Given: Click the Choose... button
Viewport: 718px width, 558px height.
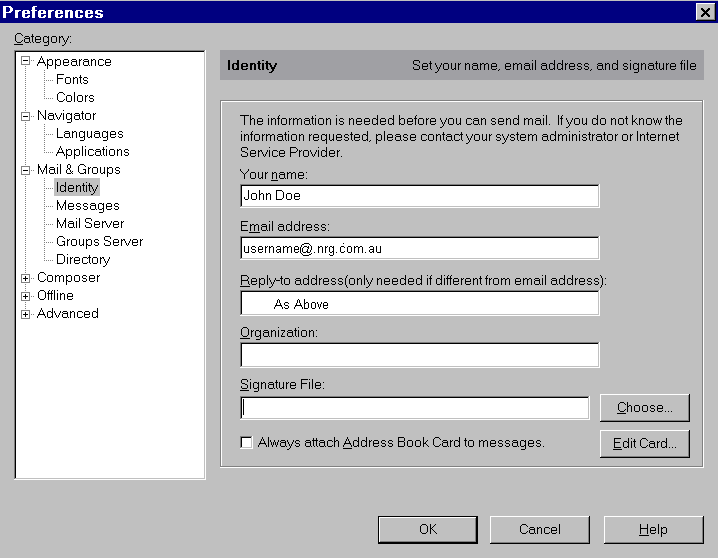Looking at the screenshot, I should pyautogui.click(x=645, y=407).
